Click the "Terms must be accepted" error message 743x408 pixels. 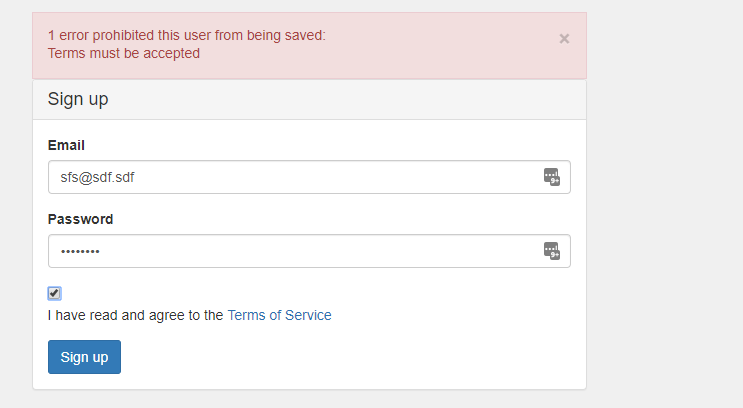(x=124, y=53)
